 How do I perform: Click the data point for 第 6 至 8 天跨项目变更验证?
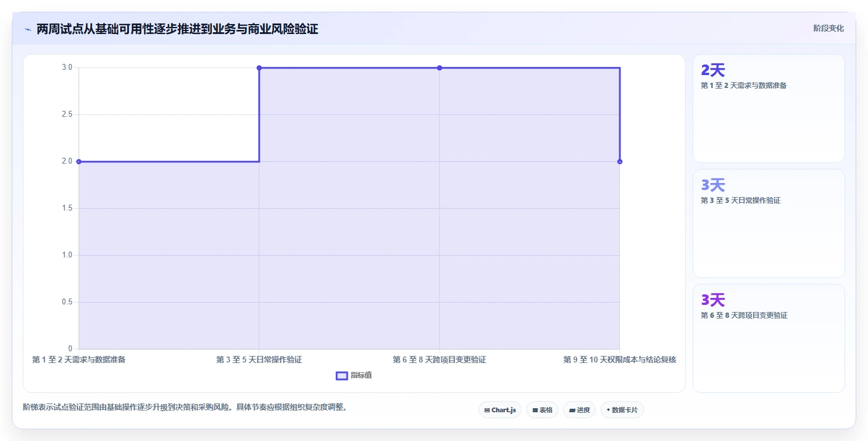pos(439,67)
